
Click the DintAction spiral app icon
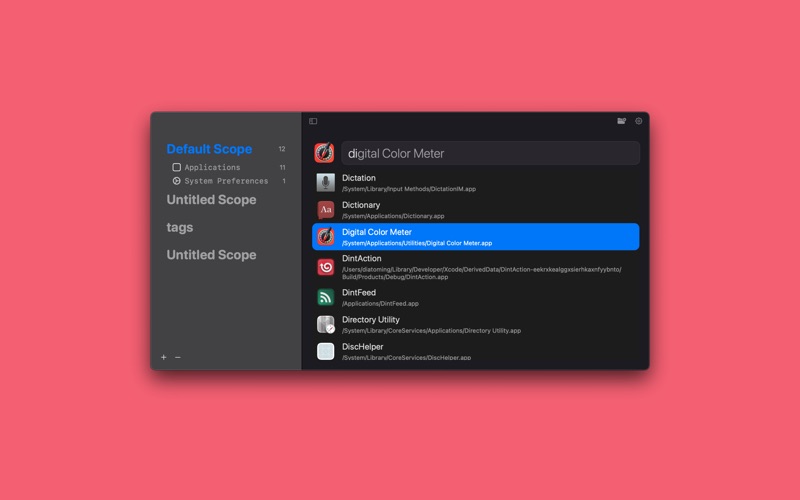(326, 267)
